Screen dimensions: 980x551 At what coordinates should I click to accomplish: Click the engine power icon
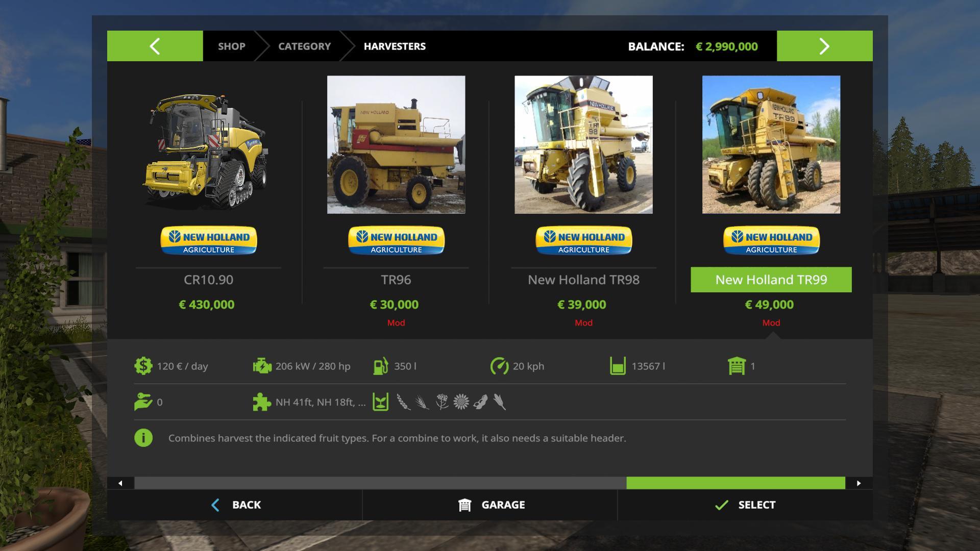coord(262,366)
